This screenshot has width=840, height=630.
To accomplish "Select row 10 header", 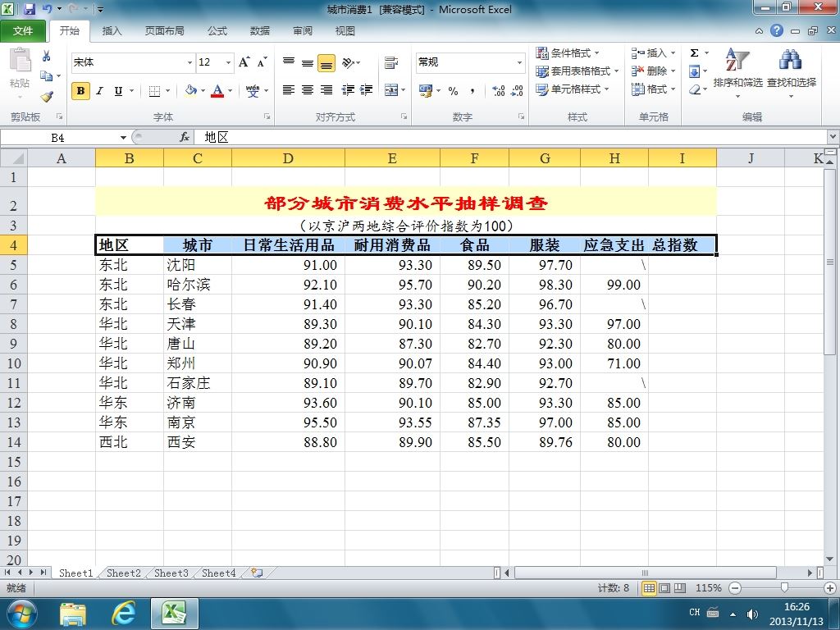I will [x=13, y=363].
